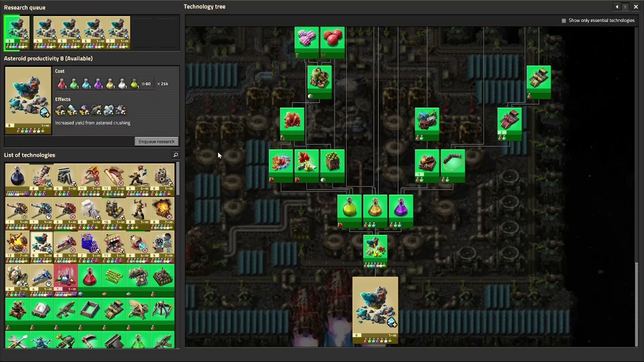
Task: Select the yellow transport belts node in tree
Action: pos(539,83)
